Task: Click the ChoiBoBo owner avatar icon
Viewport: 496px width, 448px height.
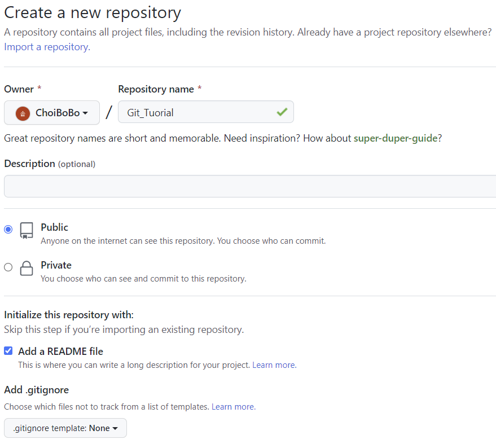Action: pyautogui.click(x=23, y=113)
